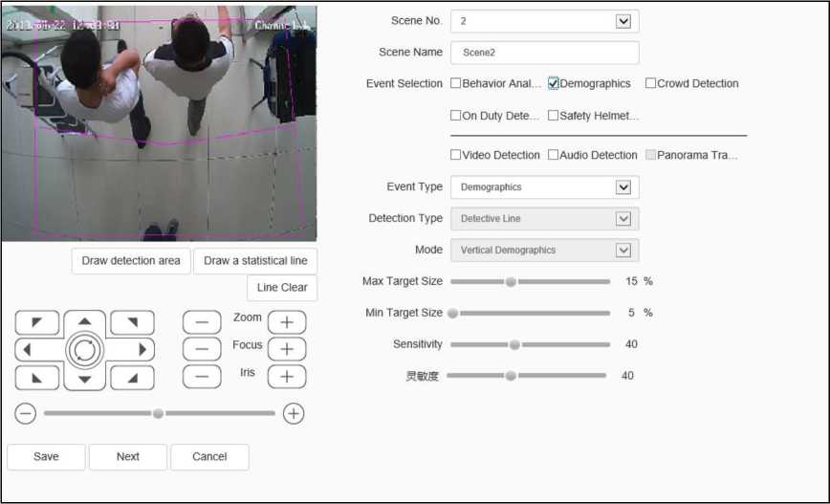The height and width of the screenshot is (504, 830).
Task: Increase Iris with plus button
Action: click(x=286, y=376)
